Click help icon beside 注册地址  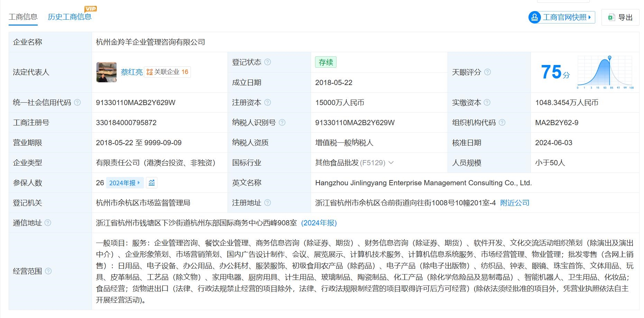click(267, 203)
